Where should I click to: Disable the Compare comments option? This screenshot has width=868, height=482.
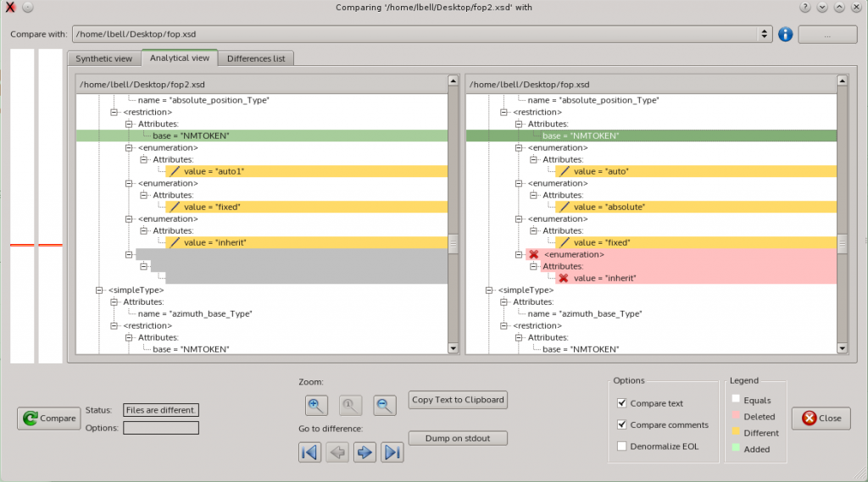click(x=622, y=425)
